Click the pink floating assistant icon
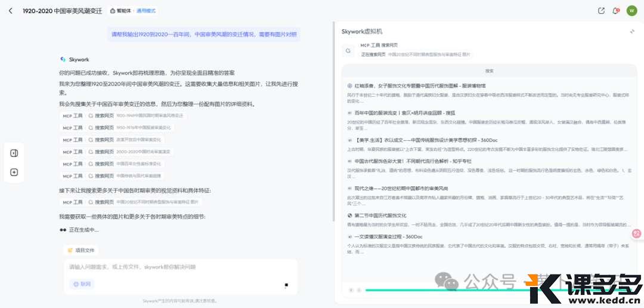Image resolution: width=644 pixels, height=308 pixels. click(637, 233)
